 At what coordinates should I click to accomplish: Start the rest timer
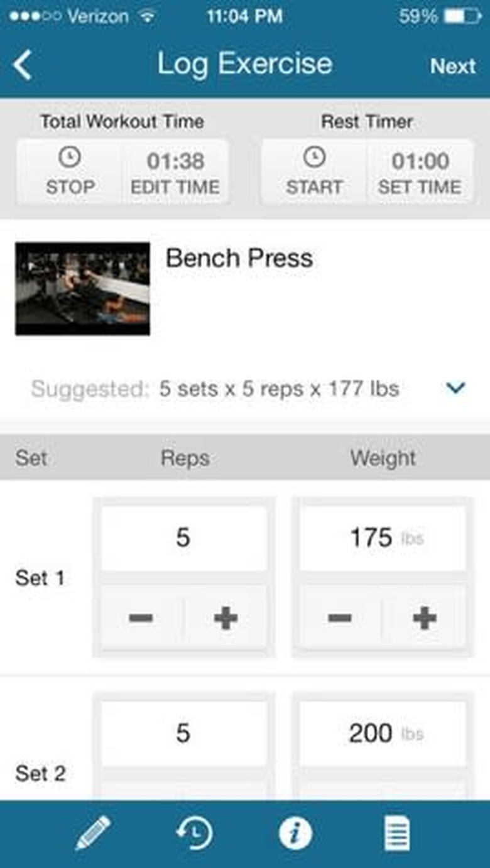coord(314,171)
